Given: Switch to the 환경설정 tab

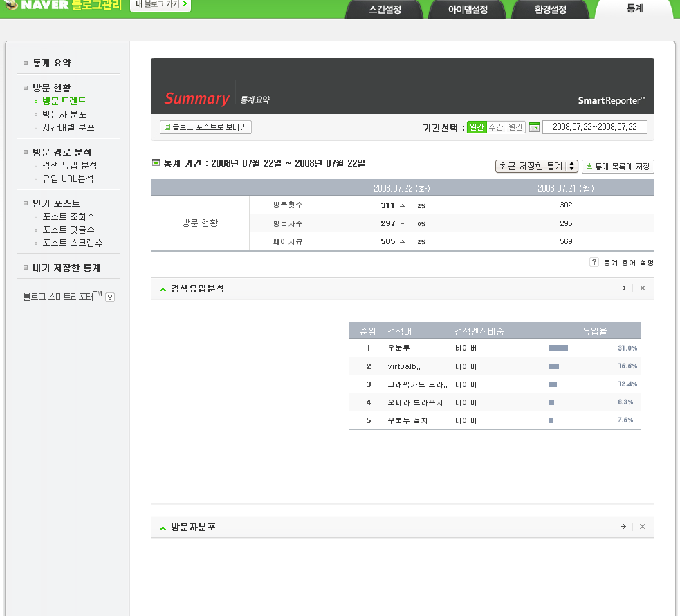Looking at the screenshot, I should click(551, 9).
